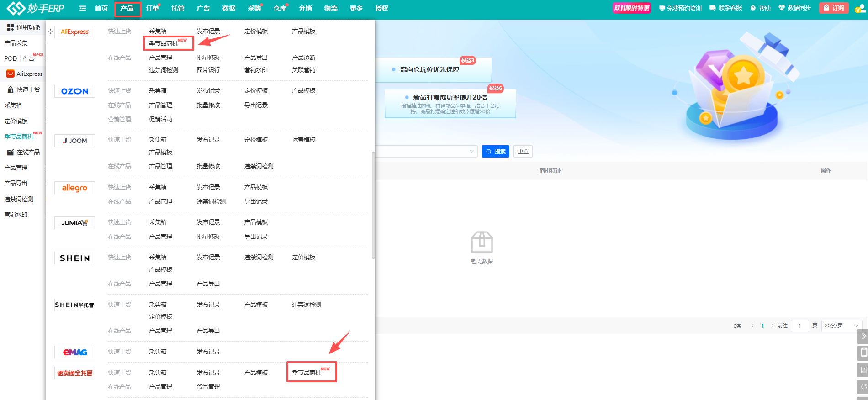The width and height of the screenshot is (868, 400).
Task: Toggle the hamburger menu icon in top bar
Action: [x=83, y=8]
